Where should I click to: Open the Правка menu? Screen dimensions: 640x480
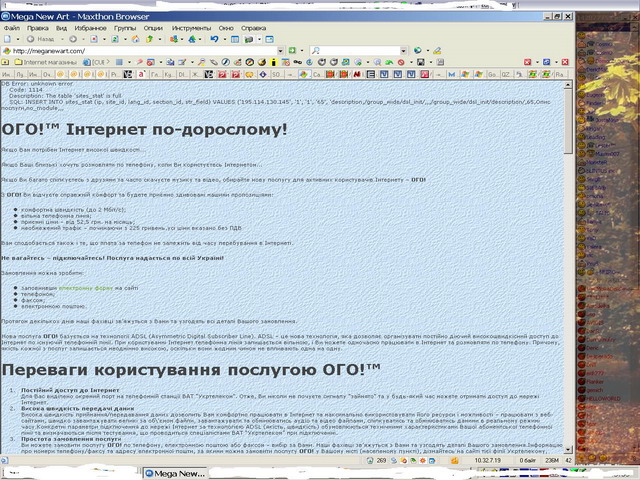click(38, 28)
